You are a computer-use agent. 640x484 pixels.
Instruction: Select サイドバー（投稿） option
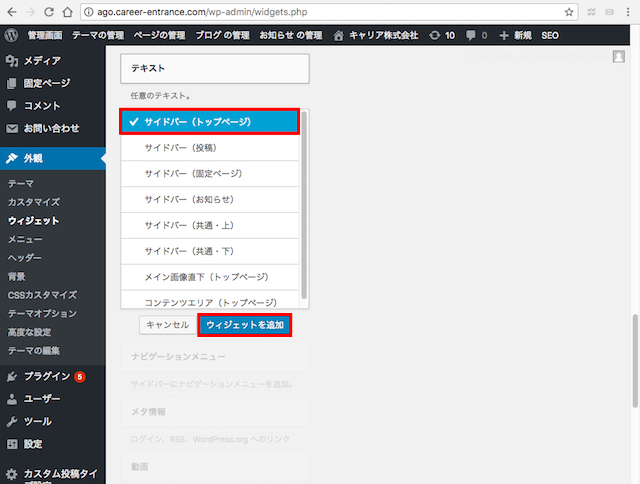[210, 148]
